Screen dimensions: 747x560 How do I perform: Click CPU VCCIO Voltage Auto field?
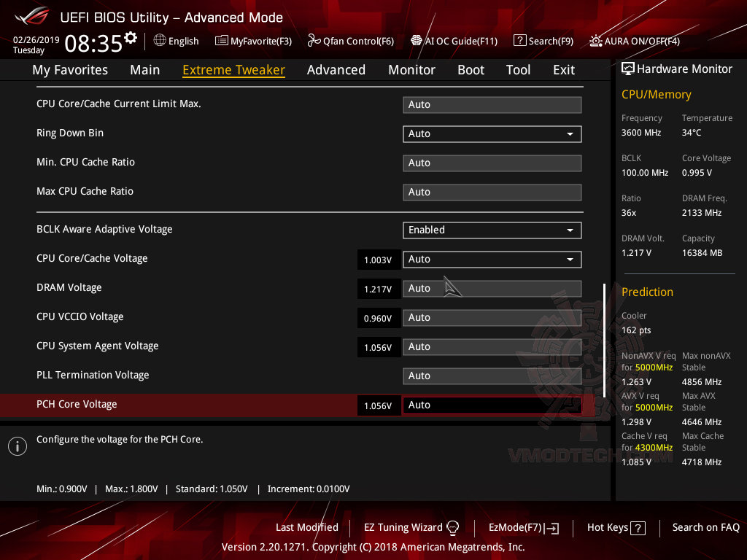click(x=492, y=318)
